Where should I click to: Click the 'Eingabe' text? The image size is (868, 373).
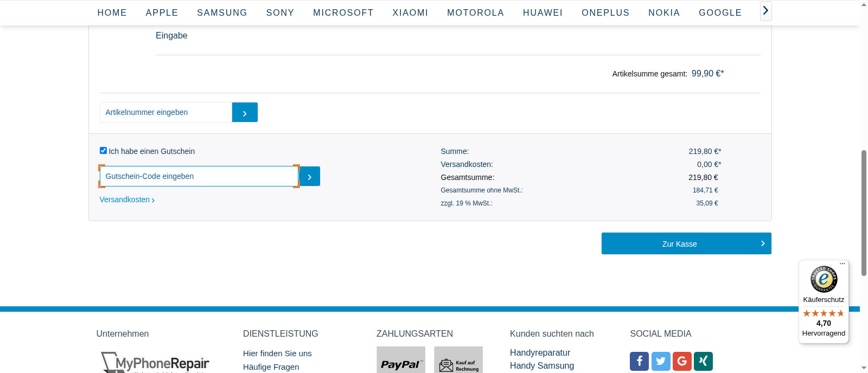(171, 35)
